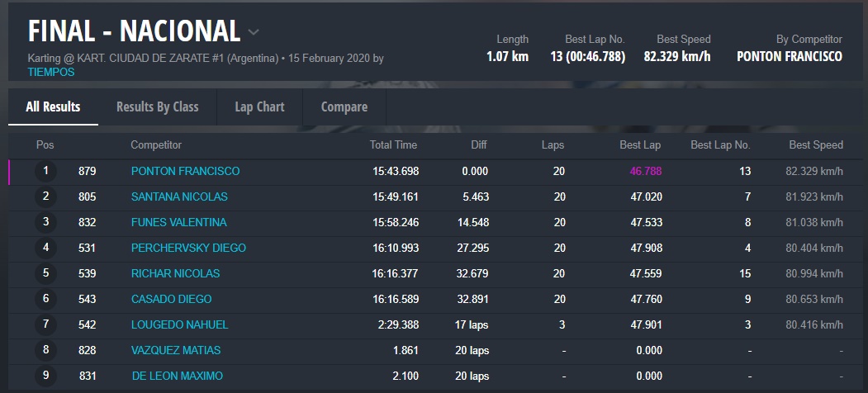This screenshot has height=393, width=868.
Task: View PERCHERVSKY DIEGO competitor page
Action: coord(188,248)
